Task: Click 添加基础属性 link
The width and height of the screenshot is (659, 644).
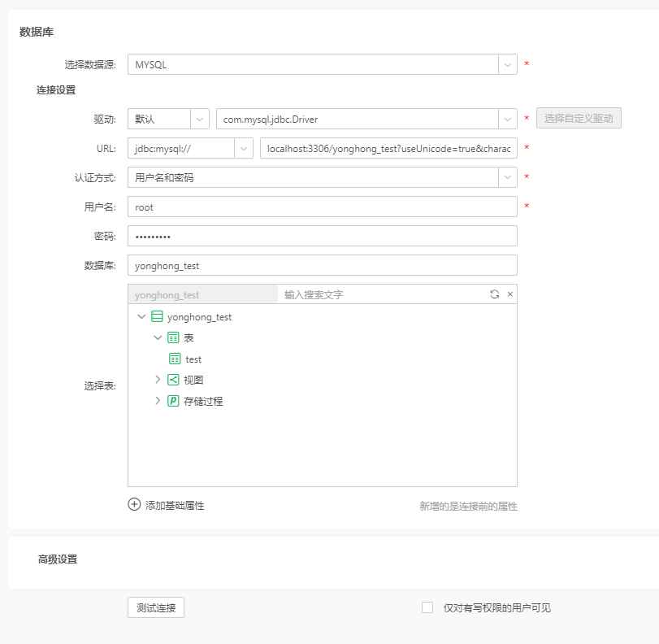Action: [x=175, y=505]
